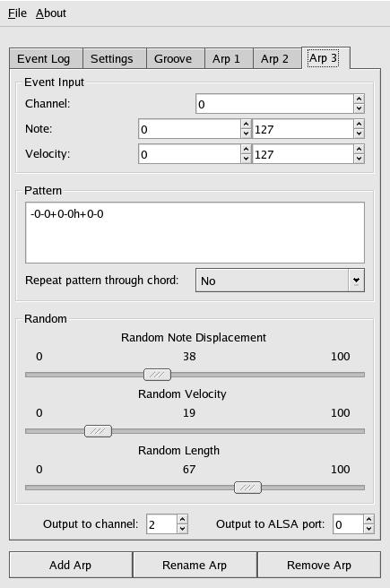
Task: Open Repeat pattern through chord dropdown
Action: point(280,281)
